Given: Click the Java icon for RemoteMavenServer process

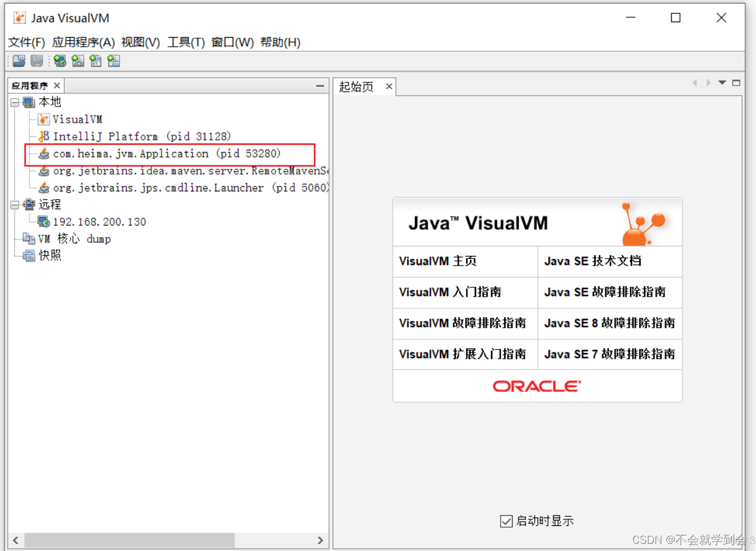Looking at the screenshot, I should [x=44, y=171].
